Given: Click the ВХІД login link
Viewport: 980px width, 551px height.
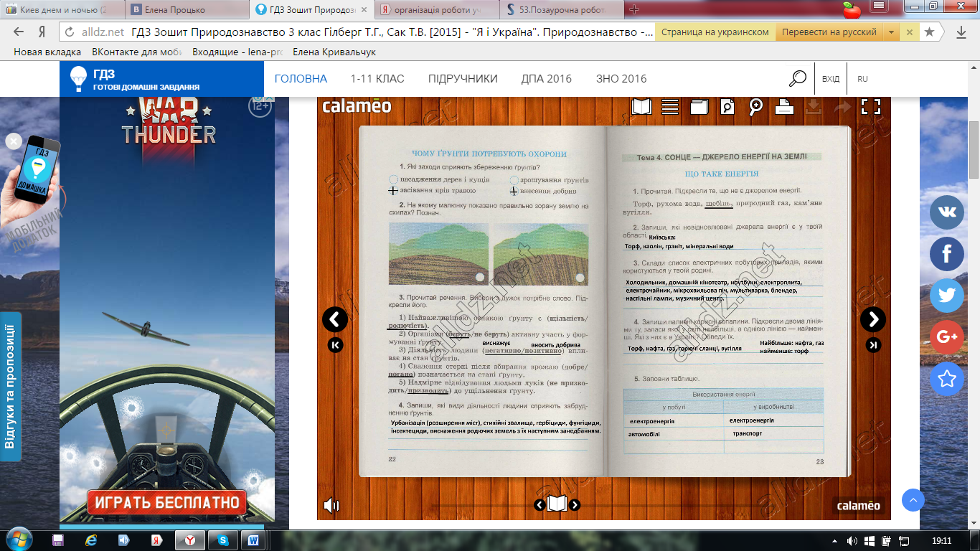Looking at the screenshot, I should pyautogui.click(x=831, y=79).
